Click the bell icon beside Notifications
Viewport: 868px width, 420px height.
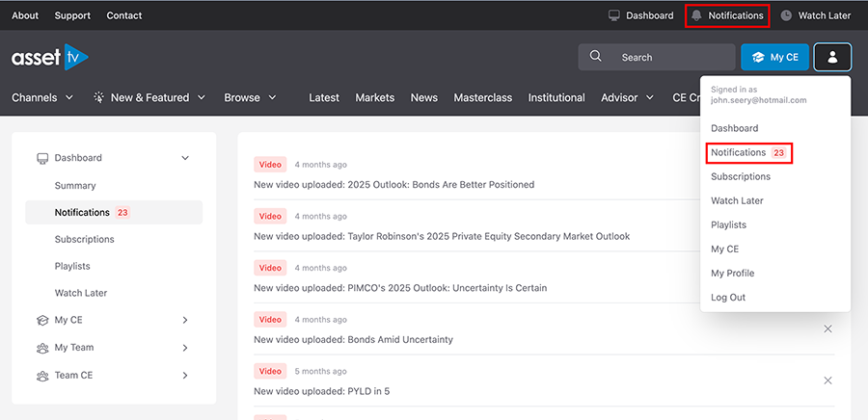pyautogui.click(x=696, y=15)
